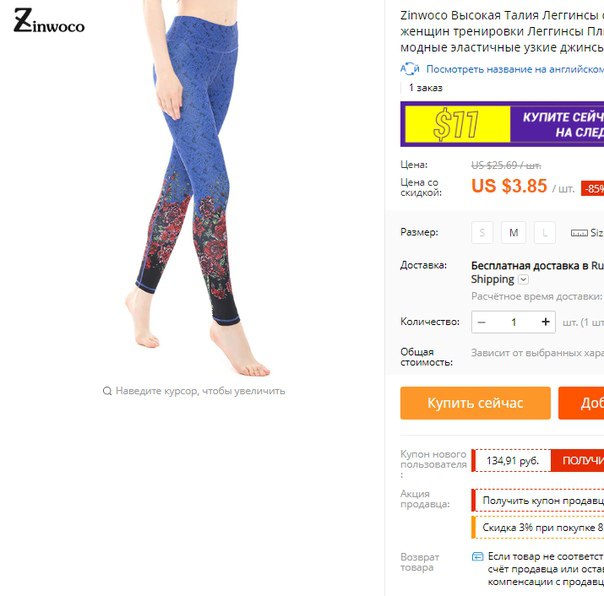This screenshot has width=604, height=596.
Task: Open Посмотреть название на английском link
Action: coord(515,69)
